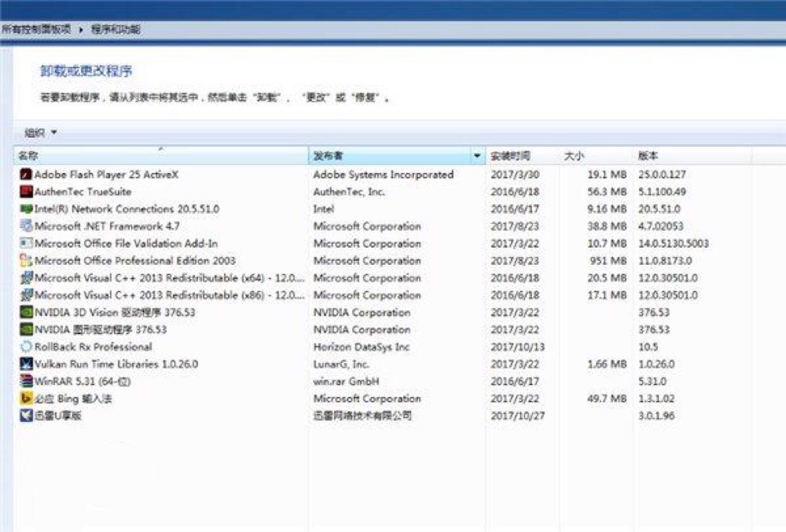This screenshot has width=786, height=532.
Task: Select the Adobe Flash Player 25 ActiveX entry
Action: (x=106, y=174)
